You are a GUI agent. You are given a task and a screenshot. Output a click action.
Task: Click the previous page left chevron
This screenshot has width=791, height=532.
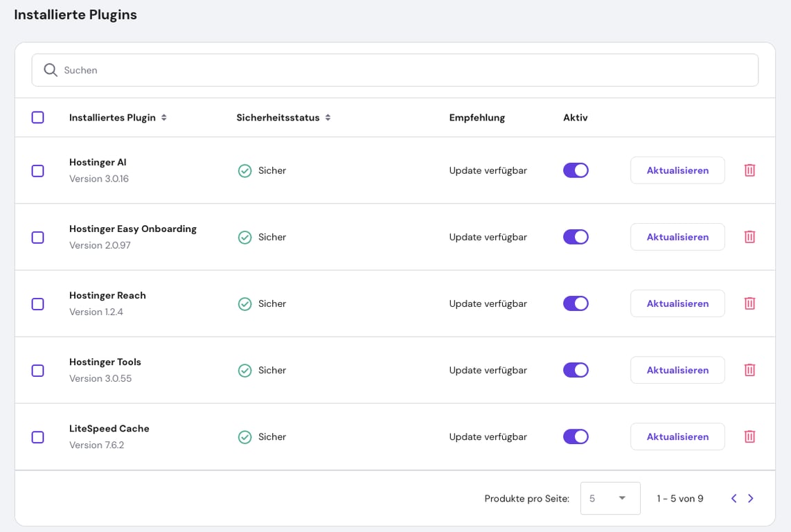734,498
